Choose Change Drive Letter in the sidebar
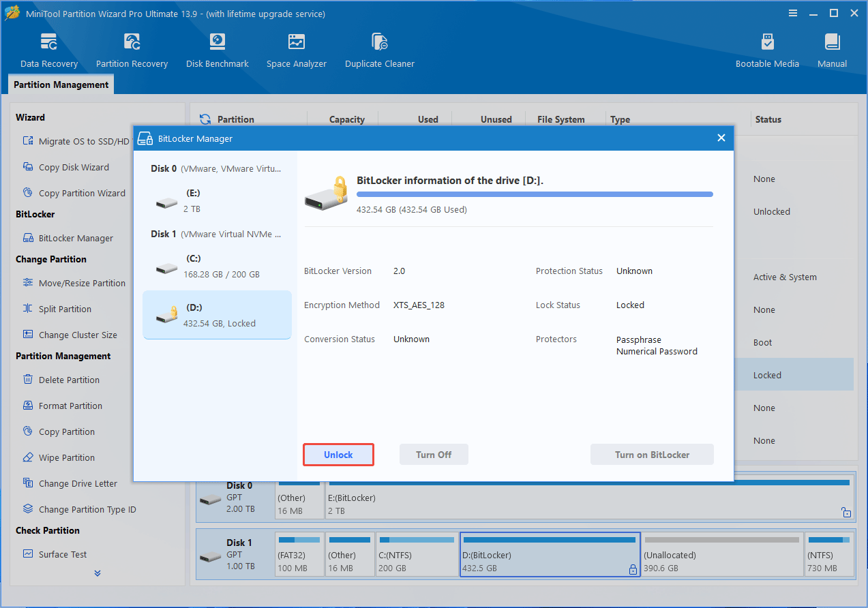This screenshot has width=868, height=608. pos(70,483)
